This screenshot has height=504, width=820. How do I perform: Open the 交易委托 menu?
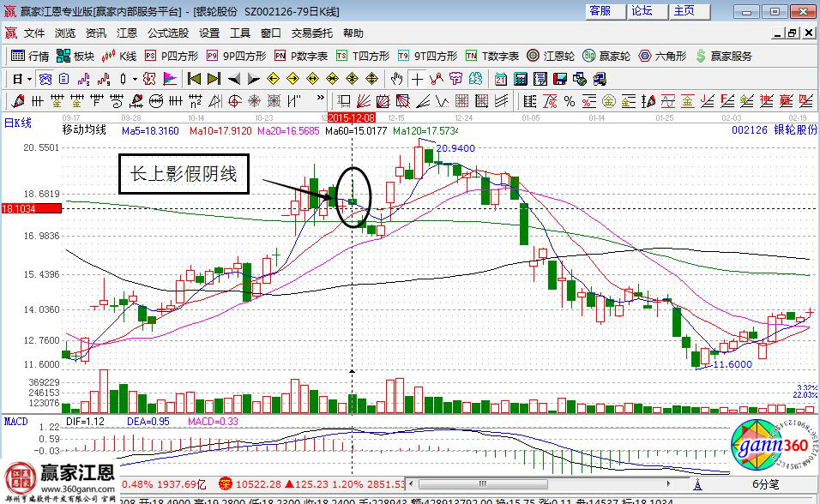(x=312, y=33)
